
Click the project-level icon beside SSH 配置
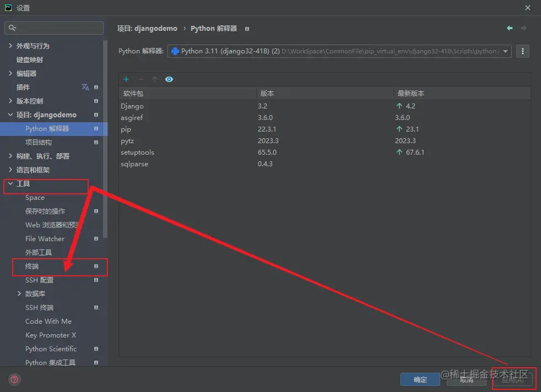[96, 280]
